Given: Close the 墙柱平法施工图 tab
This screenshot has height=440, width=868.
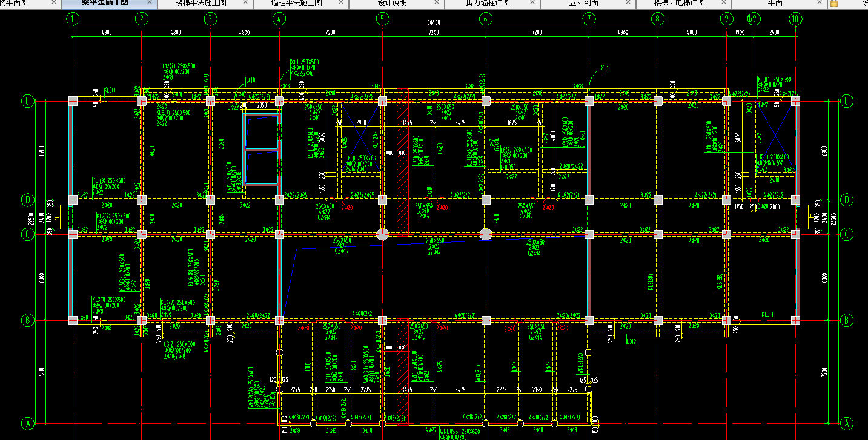Looking at the screenshot, I should coord(340,3).
